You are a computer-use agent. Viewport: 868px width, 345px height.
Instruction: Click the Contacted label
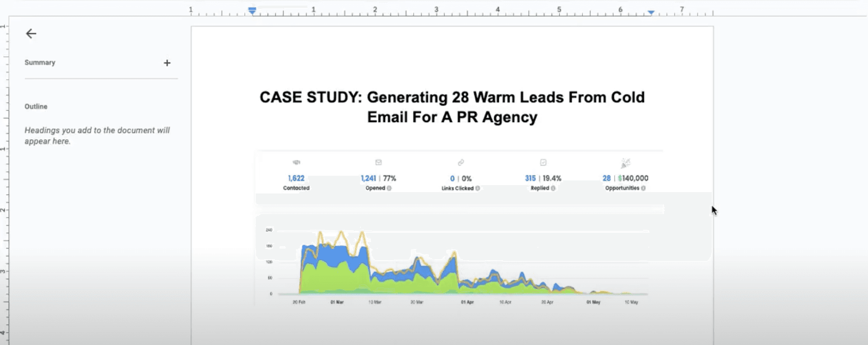coord(296,188)
